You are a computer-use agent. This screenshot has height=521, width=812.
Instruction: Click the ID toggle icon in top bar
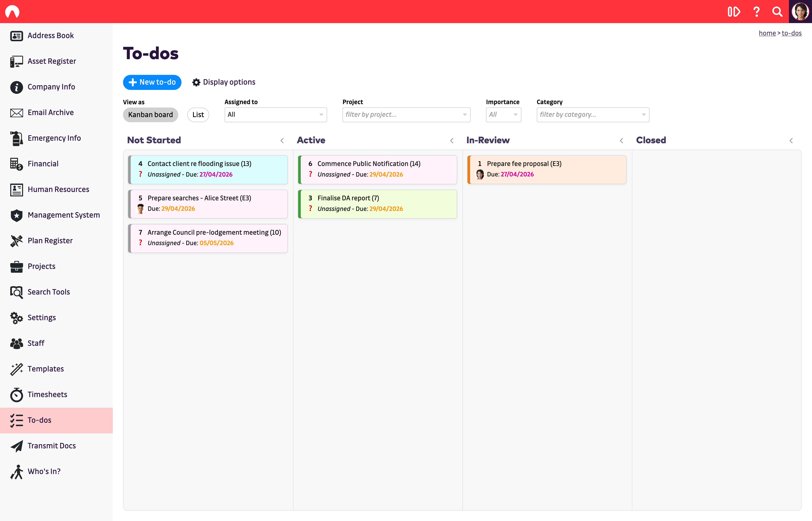(x=734, y=12)
